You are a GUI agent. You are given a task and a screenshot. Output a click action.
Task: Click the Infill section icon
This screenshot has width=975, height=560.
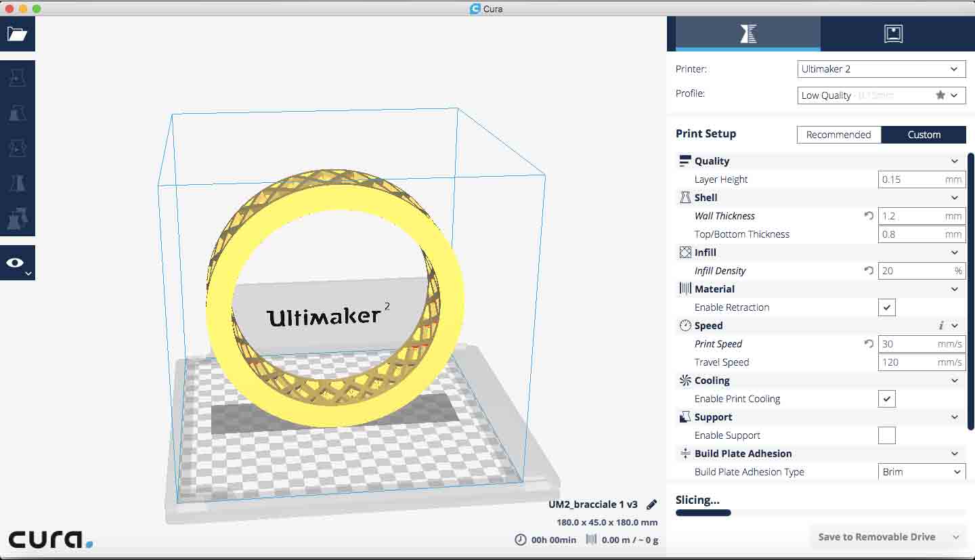685,253
